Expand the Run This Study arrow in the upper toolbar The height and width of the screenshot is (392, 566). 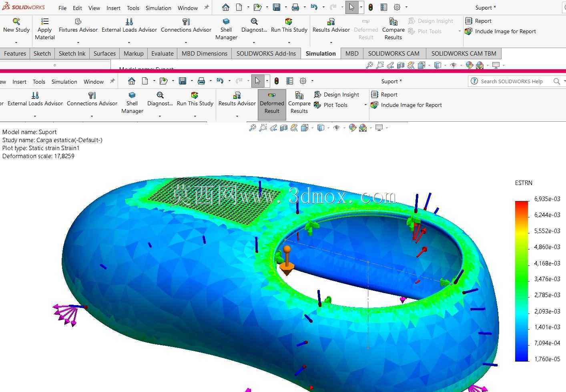(x=289, y=42)
